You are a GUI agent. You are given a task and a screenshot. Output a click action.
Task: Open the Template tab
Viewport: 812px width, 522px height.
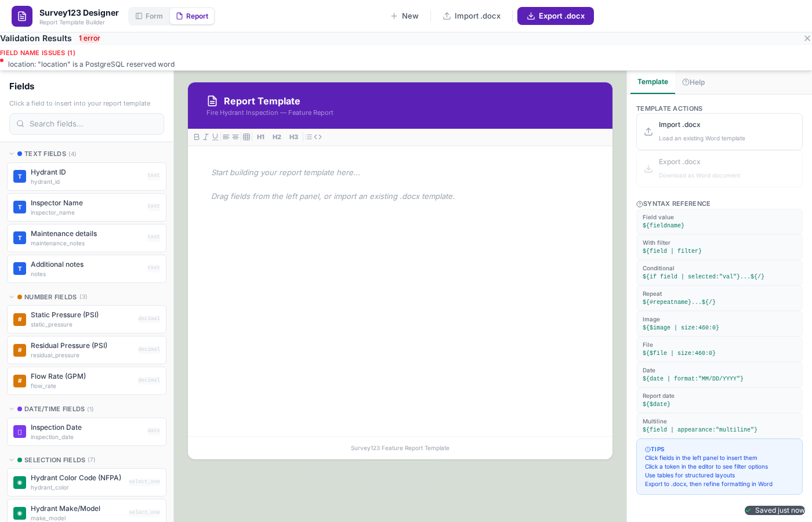652,82
